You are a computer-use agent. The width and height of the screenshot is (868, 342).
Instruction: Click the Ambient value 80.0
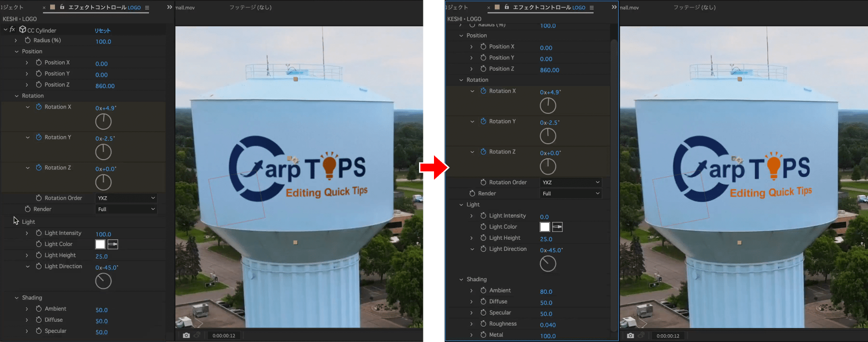coord(546,292)
